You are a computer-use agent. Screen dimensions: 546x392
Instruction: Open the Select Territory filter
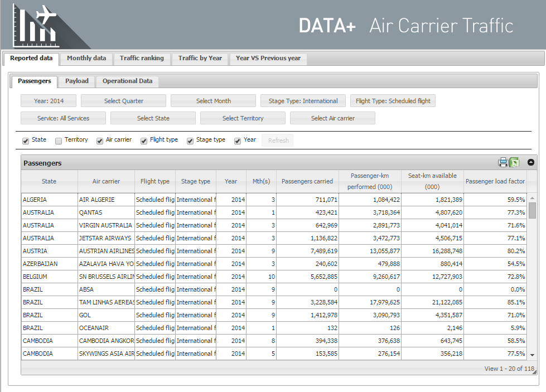tap(243, 118)
